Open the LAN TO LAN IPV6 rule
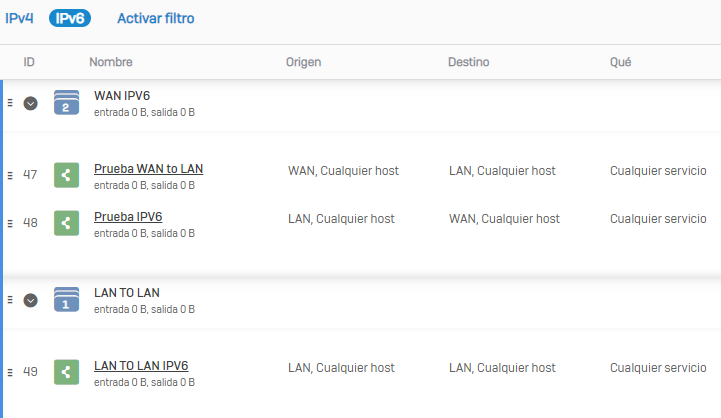This screenshot has height=418, width=721. tap(141, 366)
